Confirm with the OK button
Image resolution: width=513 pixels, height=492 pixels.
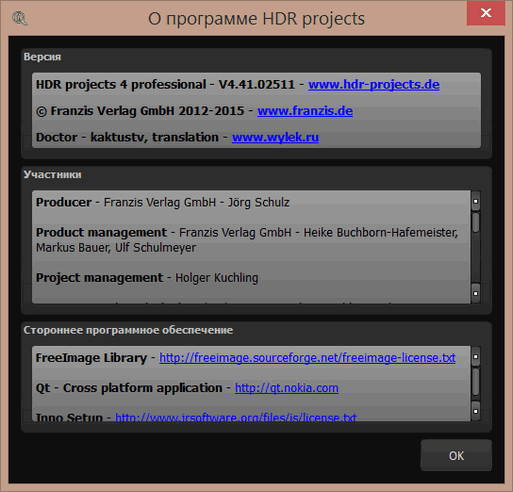click(456, 455)
